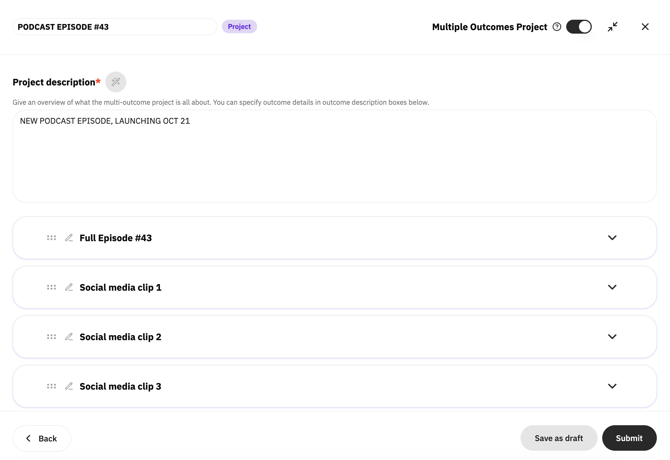Expand the Social media clip 1 outcome
The width and height of the screenshot is (670, 460).
(x=612, y=287)
